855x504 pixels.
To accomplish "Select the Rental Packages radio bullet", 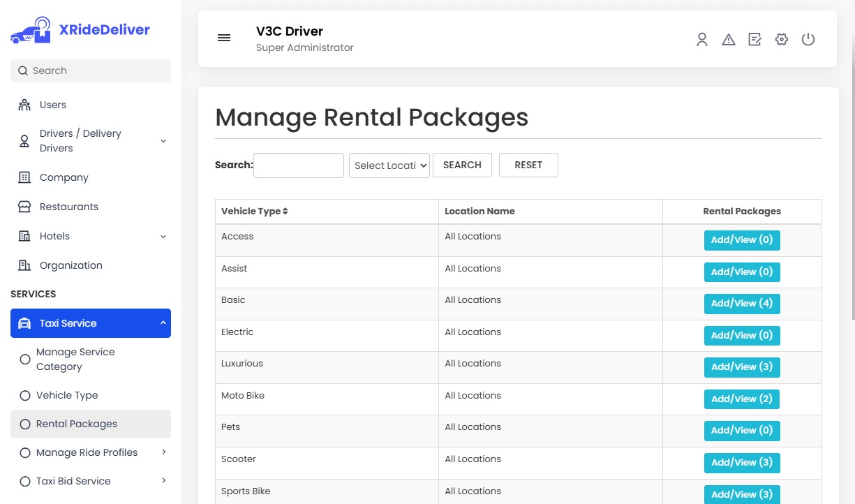I will pyautogui.click(x=25, y=424).
